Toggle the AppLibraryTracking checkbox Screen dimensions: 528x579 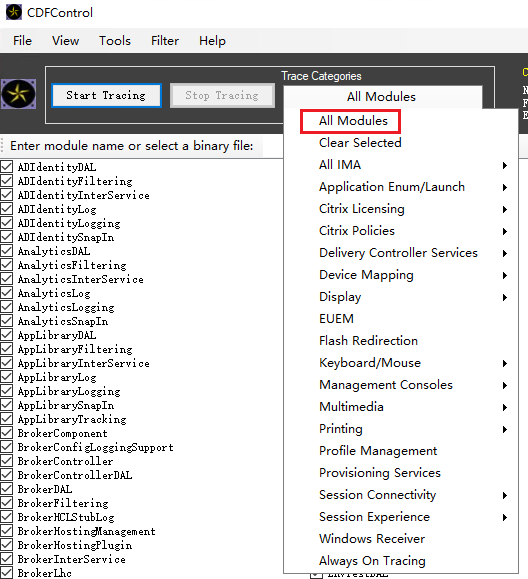click(7, 419)
